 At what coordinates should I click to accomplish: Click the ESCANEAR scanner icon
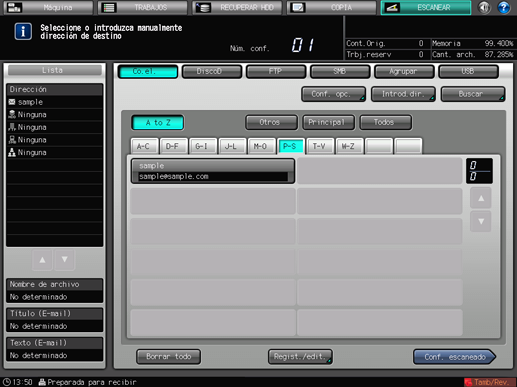pyautogui.click(x=392, y=8)
